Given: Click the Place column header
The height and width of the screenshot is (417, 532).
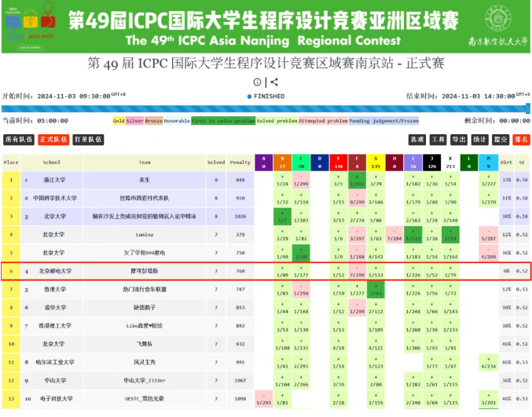Looking at the screenshot, I should (x=11, y=163).
